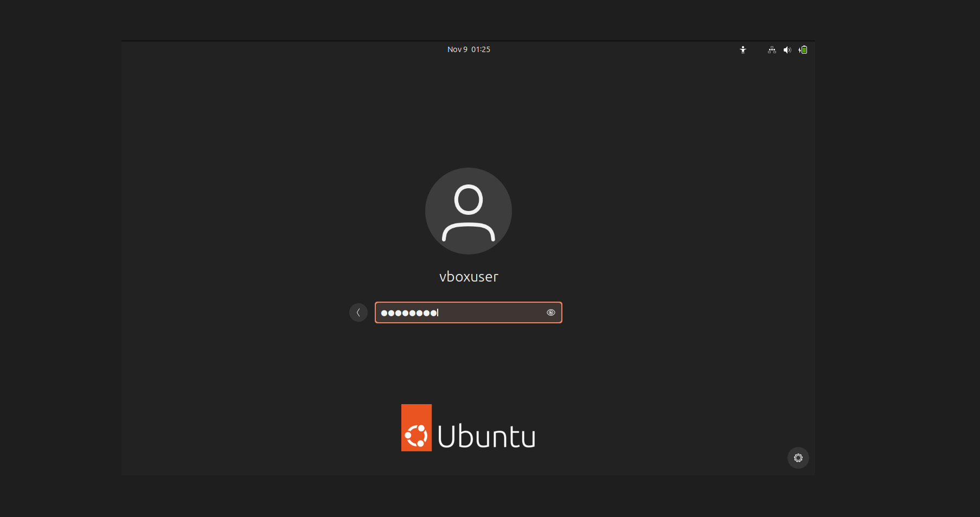Focus the password entry field

(469, 312)
